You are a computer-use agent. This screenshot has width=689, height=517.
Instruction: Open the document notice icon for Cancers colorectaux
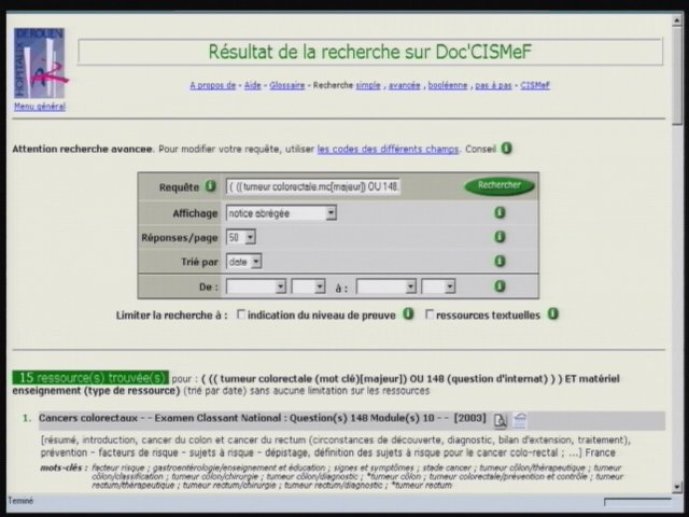pyautogui.click(x=500, y=420)
